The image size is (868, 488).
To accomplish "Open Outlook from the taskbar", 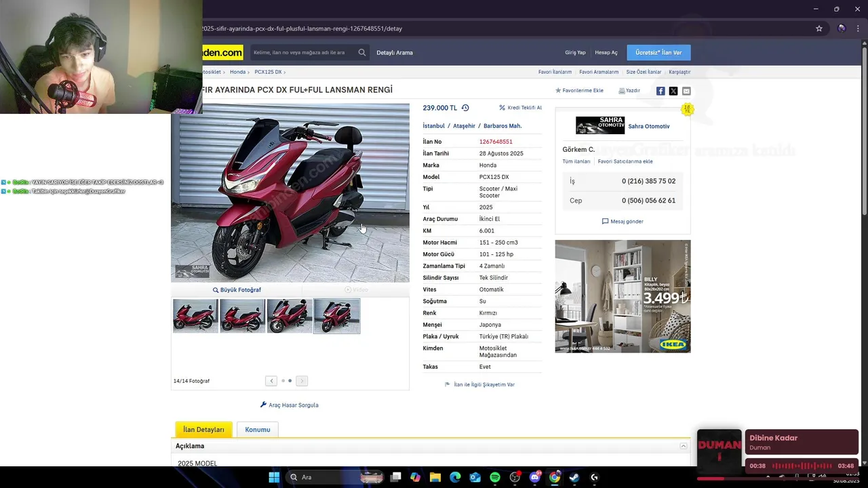I will [x=475, y=477].
